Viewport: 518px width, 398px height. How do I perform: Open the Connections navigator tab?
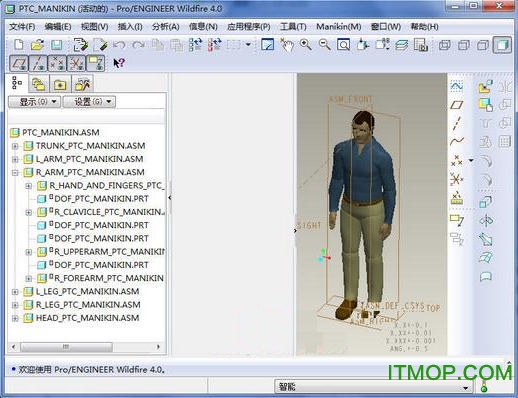[x=82, y=84]
